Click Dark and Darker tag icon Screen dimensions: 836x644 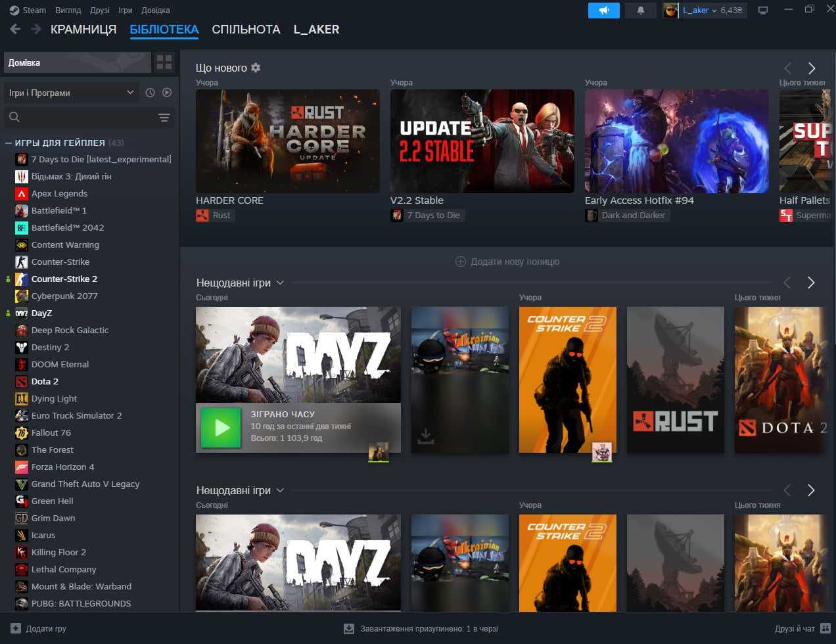tap(592, 215)
